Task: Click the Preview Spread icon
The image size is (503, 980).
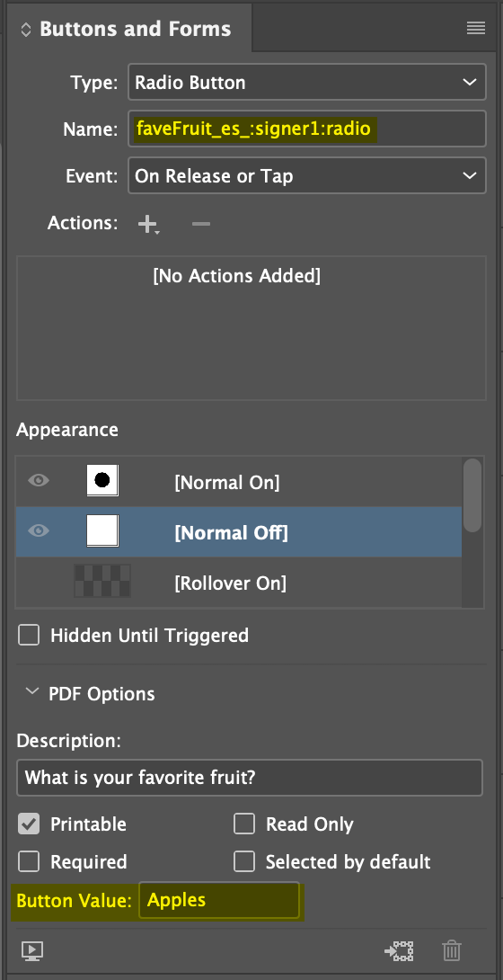Action: click(31, 950)
